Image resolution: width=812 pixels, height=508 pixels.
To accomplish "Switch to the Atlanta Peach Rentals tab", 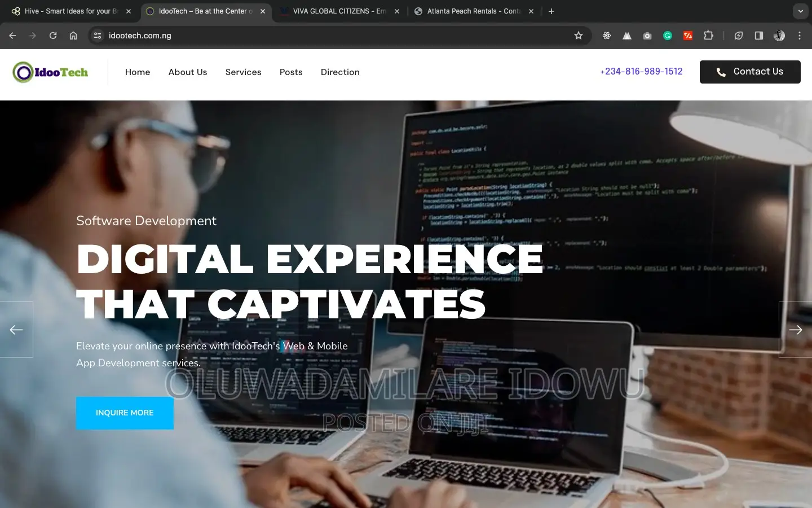I will (x=474, y=11).
